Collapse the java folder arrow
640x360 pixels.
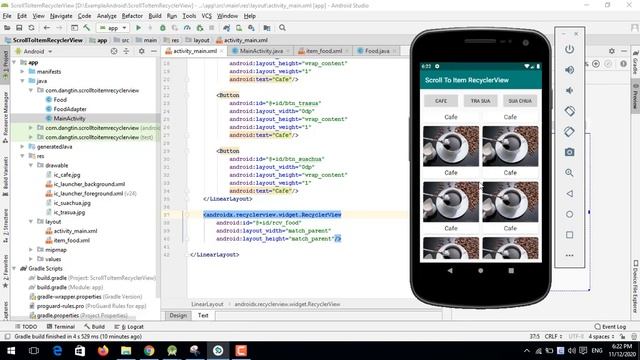pyautogui.click(x=22, y=81)
